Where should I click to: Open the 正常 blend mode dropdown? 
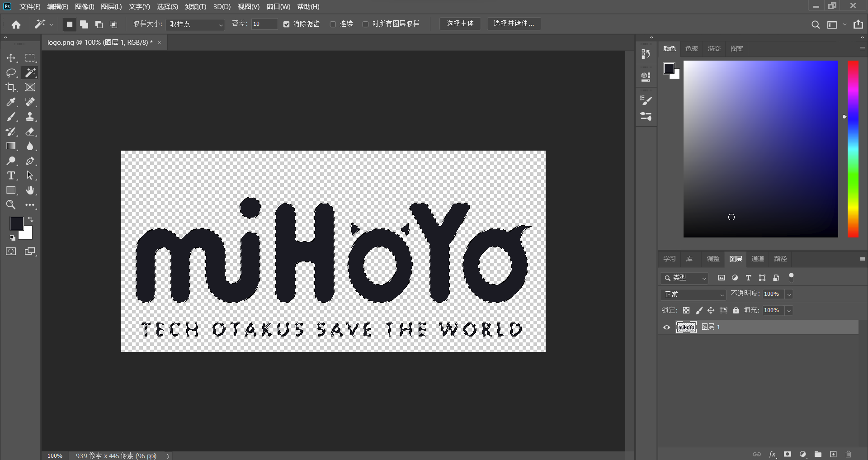693,294
